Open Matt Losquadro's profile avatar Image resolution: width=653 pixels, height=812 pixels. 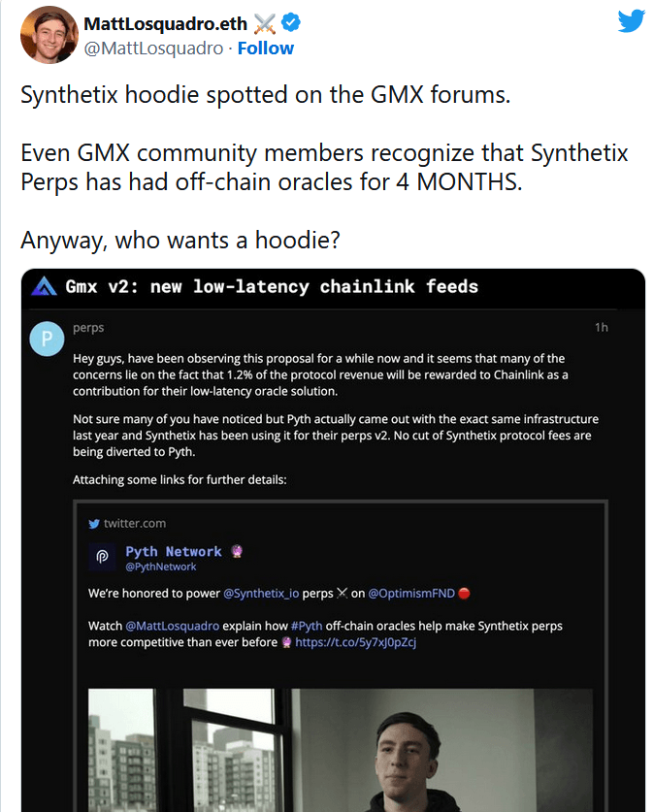click(49, 35)
